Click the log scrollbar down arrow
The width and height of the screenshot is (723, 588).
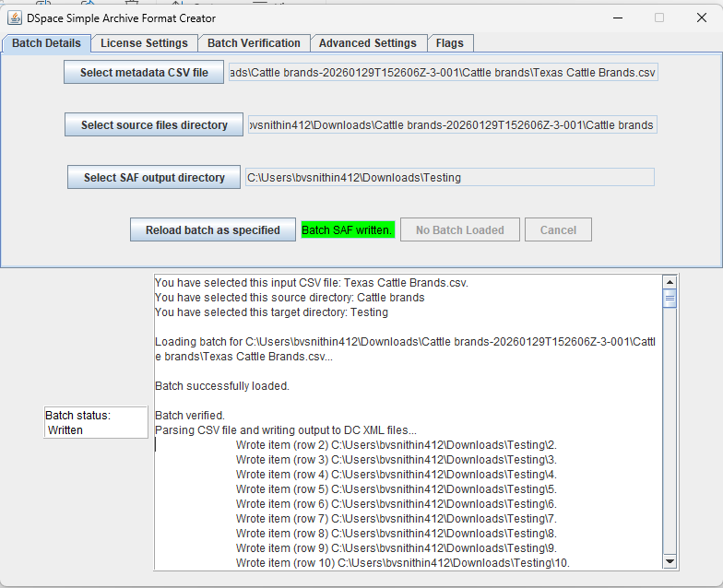coord(670,562)
